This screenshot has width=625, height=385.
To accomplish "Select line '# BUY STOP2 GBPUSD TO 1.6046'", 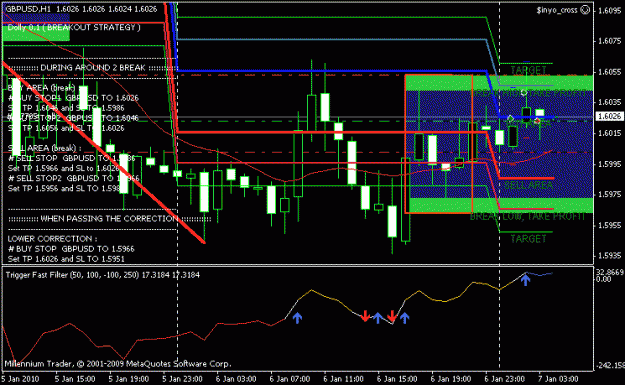I will click(x=73, y=118).
